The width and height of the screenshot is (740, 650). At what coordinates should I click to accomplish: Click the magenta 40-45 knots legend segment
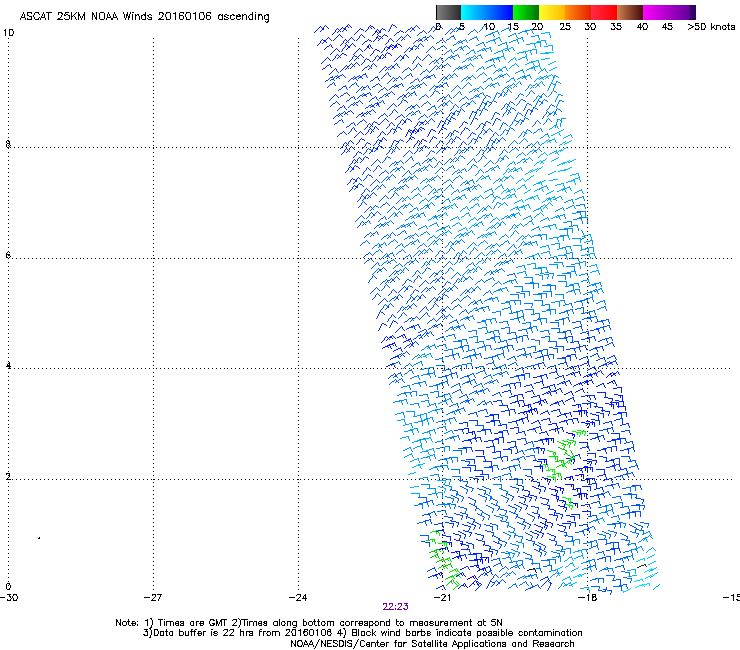pyautogui.click(x=656, y=12)
